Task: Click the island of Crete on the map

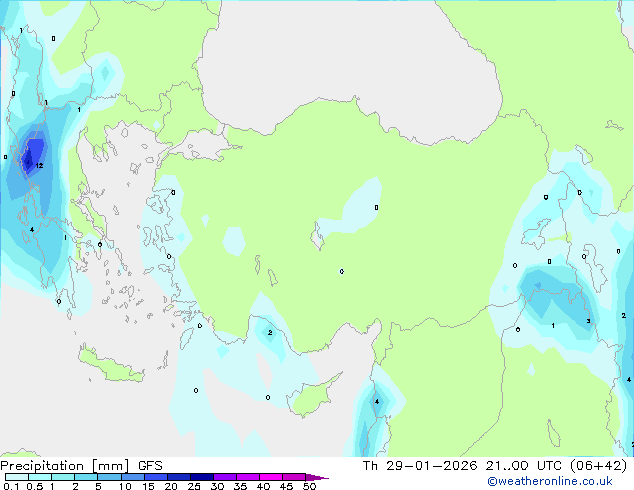Action: coord(110,366)
